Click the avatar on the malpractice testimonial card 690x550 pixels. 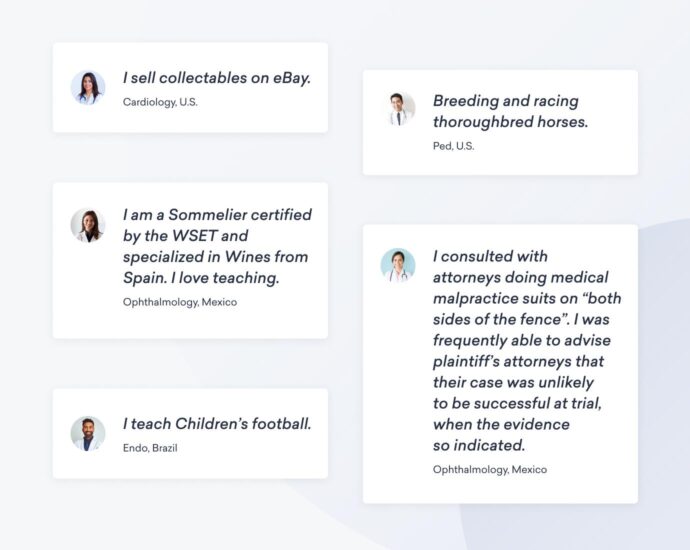398,266
